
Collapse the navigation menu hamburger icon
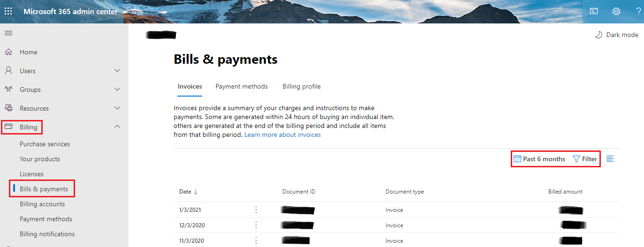[8, 33]
